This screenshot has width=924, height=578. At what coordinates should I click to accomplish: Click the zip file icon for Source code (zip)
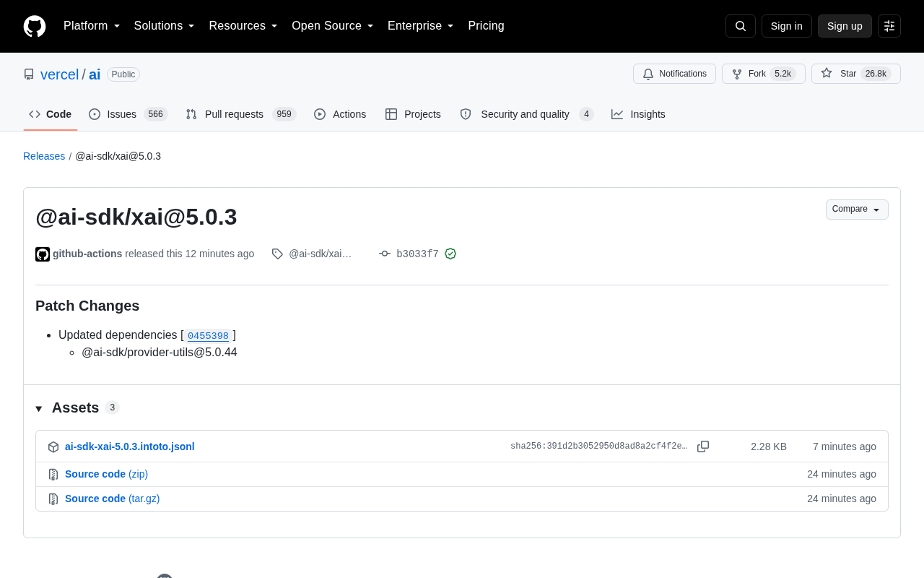pos(53,475)
